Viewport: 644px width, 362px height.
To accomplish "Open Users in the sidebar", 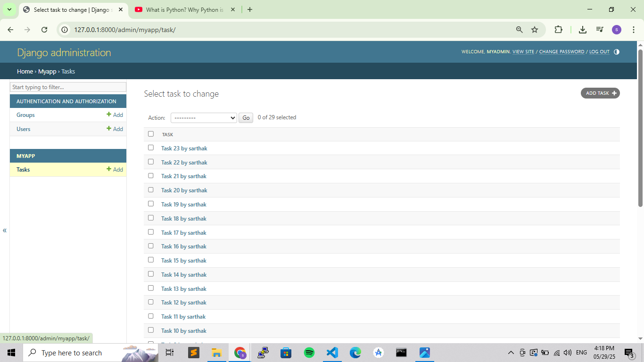I will pos(23,129).
